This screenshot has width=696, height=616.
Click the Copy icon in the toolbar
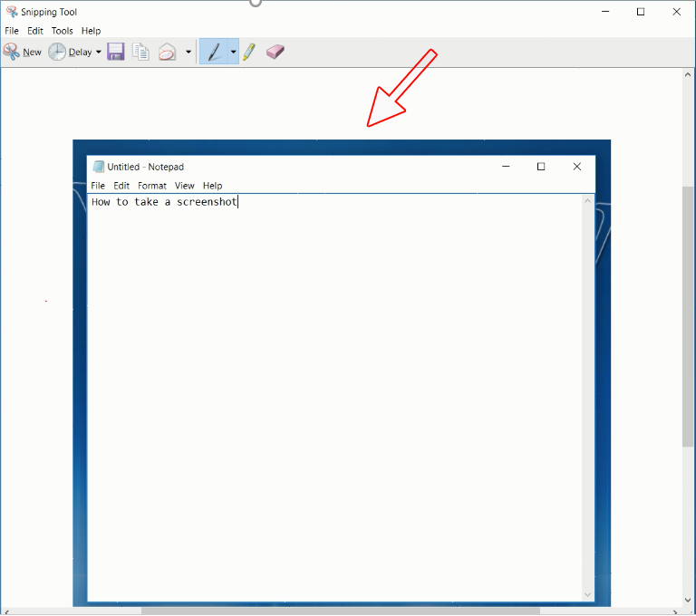pyautogui.click(x=140, y=52)
